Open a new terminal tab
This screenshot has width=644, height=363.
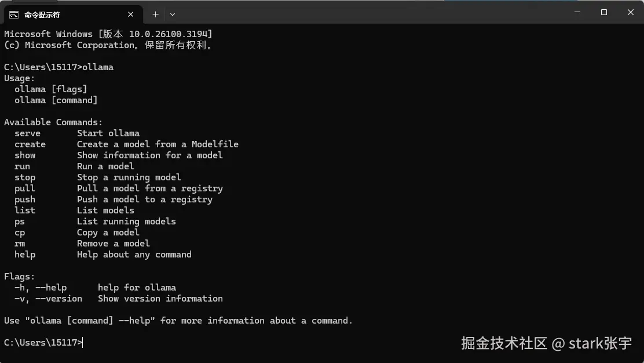(x=155, y=14)
